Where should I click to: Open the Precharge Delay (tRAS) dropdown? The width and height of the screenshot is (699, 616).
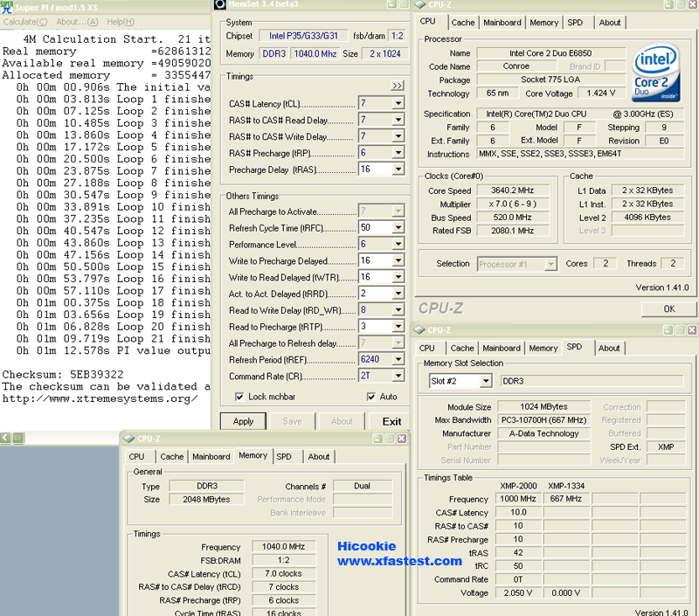click(398, 170)
